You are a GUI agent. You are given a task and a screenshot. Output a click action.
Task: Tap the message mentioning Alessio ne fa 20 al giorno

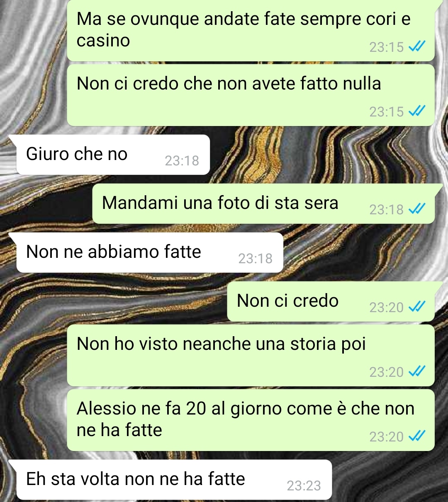tap(251, 420)
